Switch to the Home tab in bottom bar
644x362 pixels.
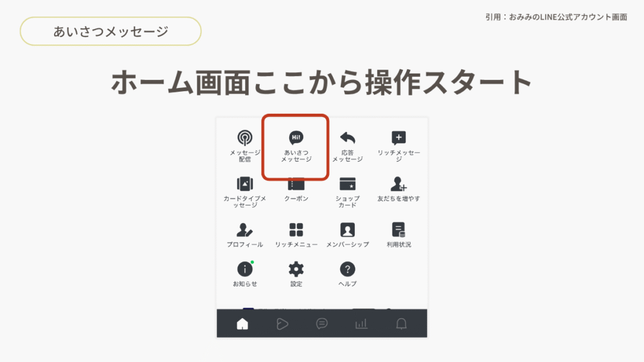pos(242,324)
